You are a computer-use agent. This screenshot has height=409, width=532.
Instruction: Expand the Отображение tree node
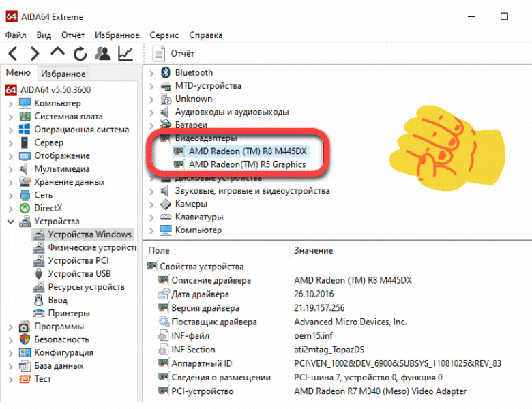(10, 156)
